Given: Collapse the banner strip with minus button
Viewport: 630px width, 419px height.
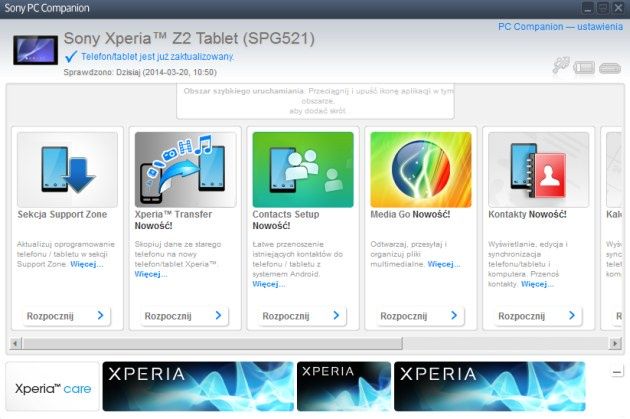Looking at the screenshot, I should [617, 372].
